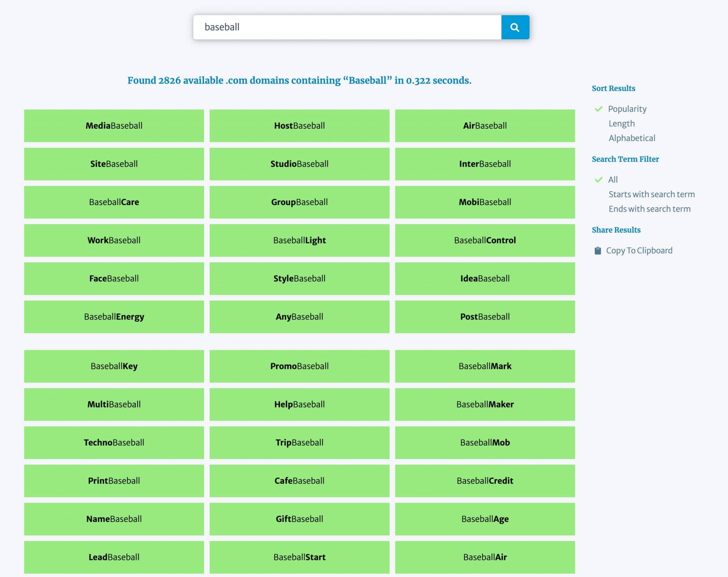Open the BaseballEnergy result
The image size is (728, 577).
[114, 317]
